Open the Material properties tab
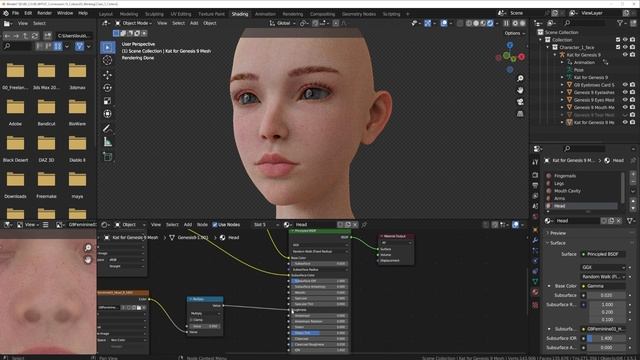Viewport: 640px width, 360px height. click(535, 292)
